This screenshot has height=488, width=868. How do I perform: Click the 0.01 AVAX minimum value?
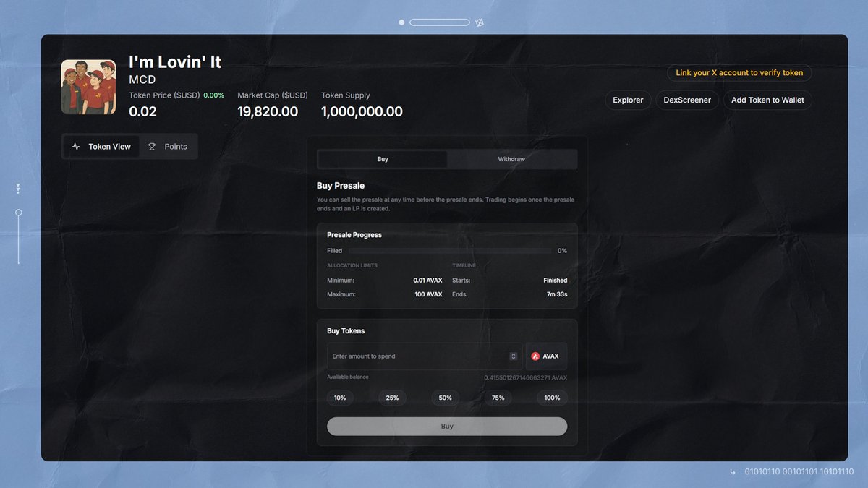427,281
